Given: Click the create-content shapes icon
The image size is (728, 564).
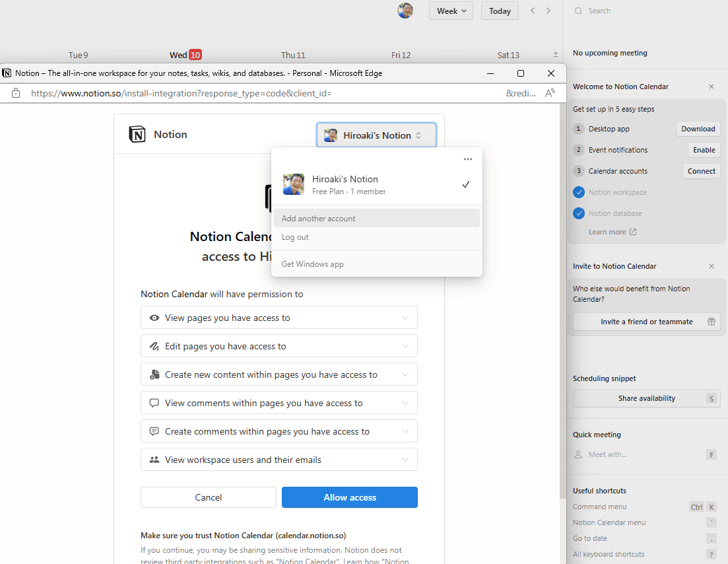Looking at the screenshot, I should 154,374.
